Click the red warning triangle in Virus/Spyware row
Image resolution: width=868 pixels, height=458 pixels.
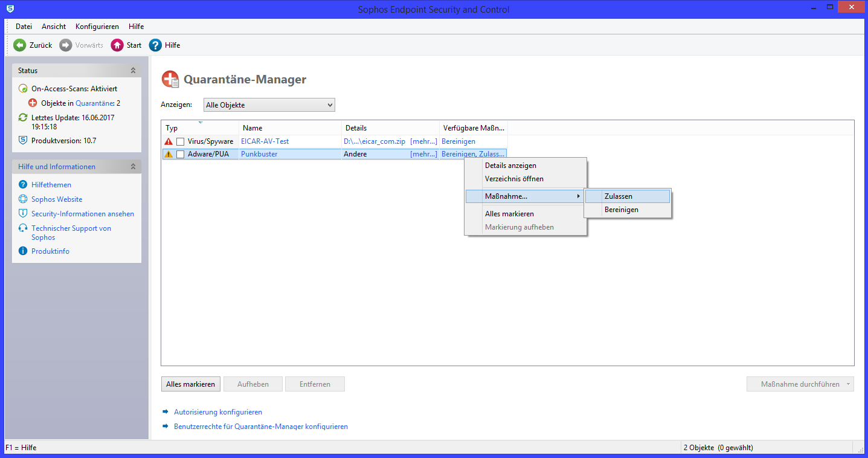point(169,141)
